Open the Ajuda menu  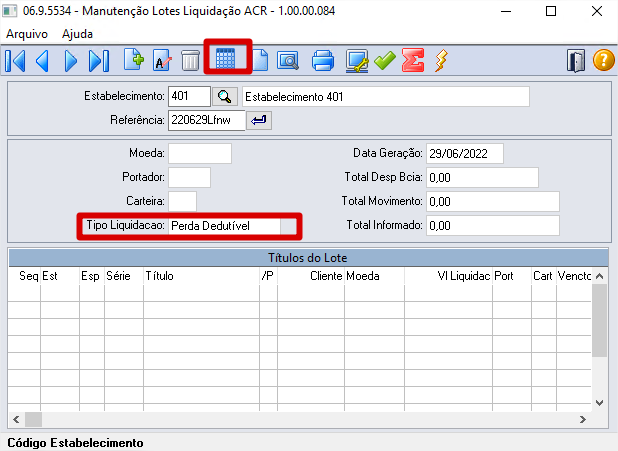[x=77, y=34]
